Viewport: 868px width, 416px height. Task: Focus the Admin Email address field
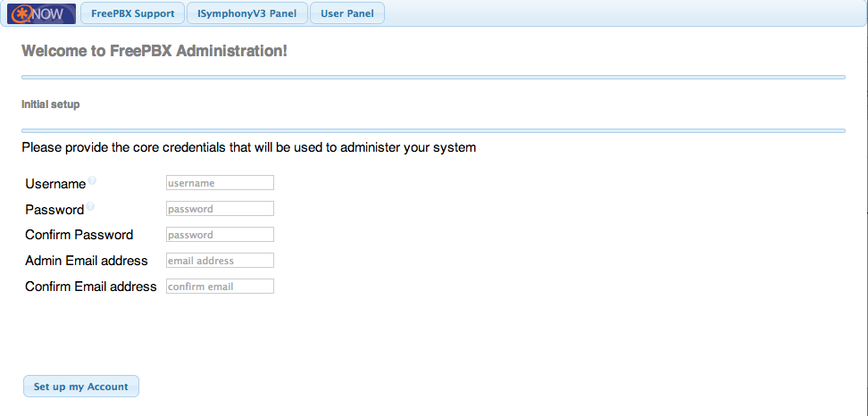(x=220, y=261)
